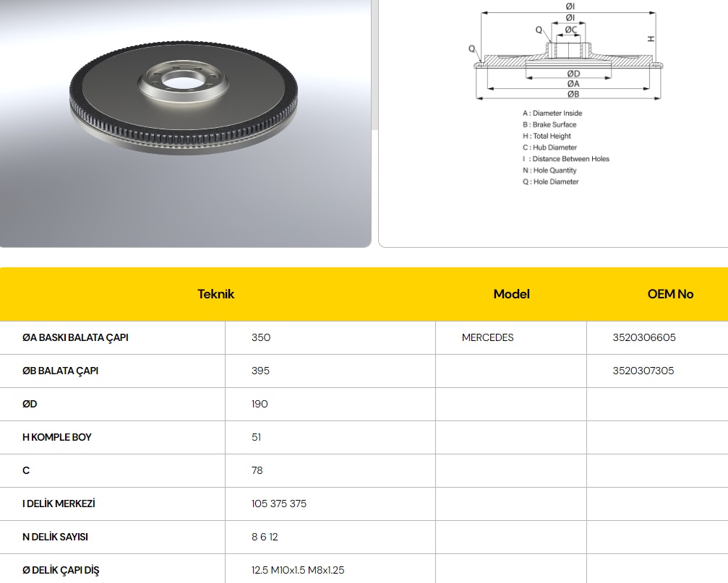728x583 pixels.
Task: Select the Model column header
Action: pos(511,294)
